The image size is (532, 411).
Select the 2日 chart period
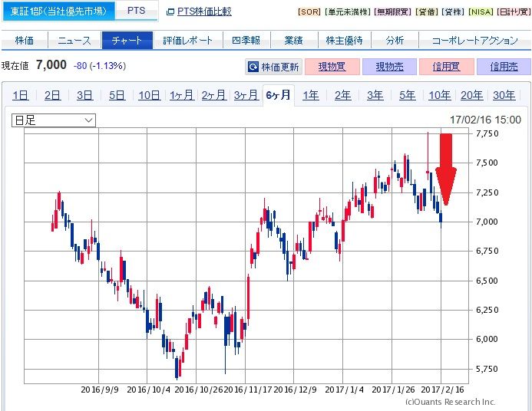(53, 95)
